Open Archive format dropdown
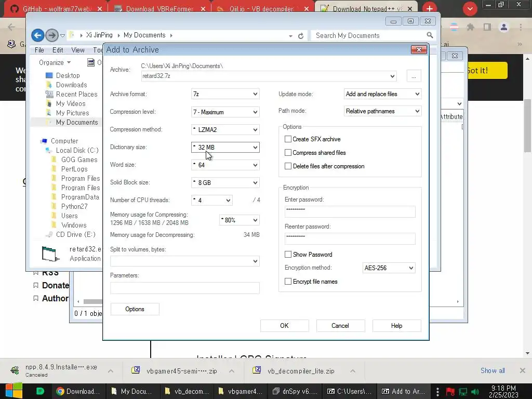The image size is (532, 399). tap(225, 94)
